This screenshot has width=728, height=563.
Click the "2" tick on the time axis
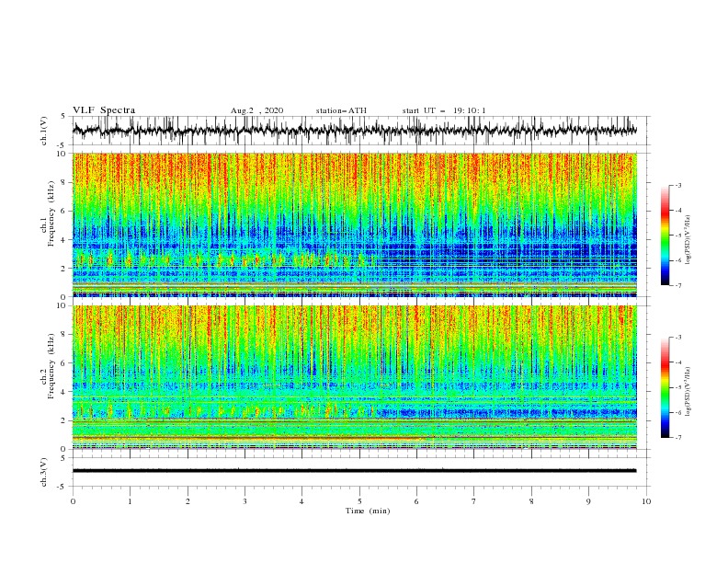click(188, 501)
